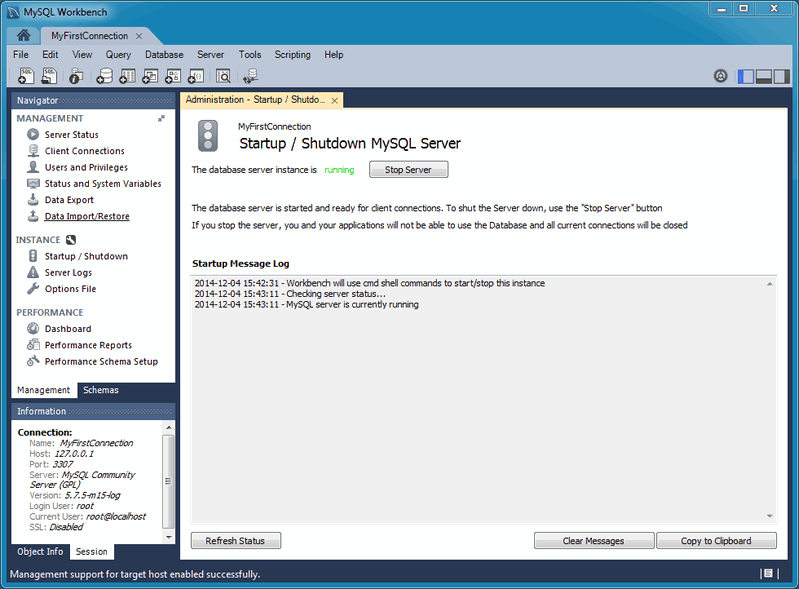Open Performance Schema Setup
This screenshot has width=799, height=589.
[101, 361]
